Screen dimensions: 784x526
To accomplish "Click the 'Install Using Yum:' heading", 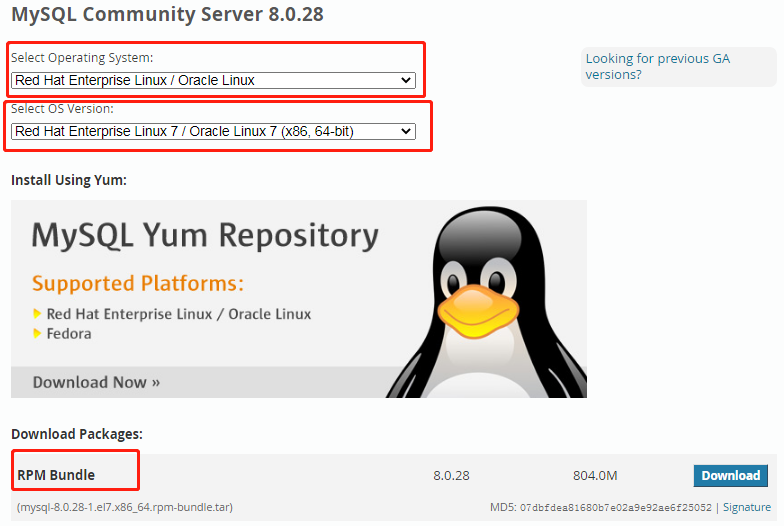I will [x=69, y=180].
